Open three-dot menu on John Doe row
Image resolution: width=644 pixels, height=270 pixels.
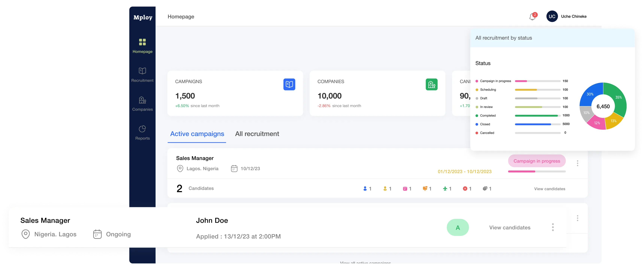coord(553,227)
